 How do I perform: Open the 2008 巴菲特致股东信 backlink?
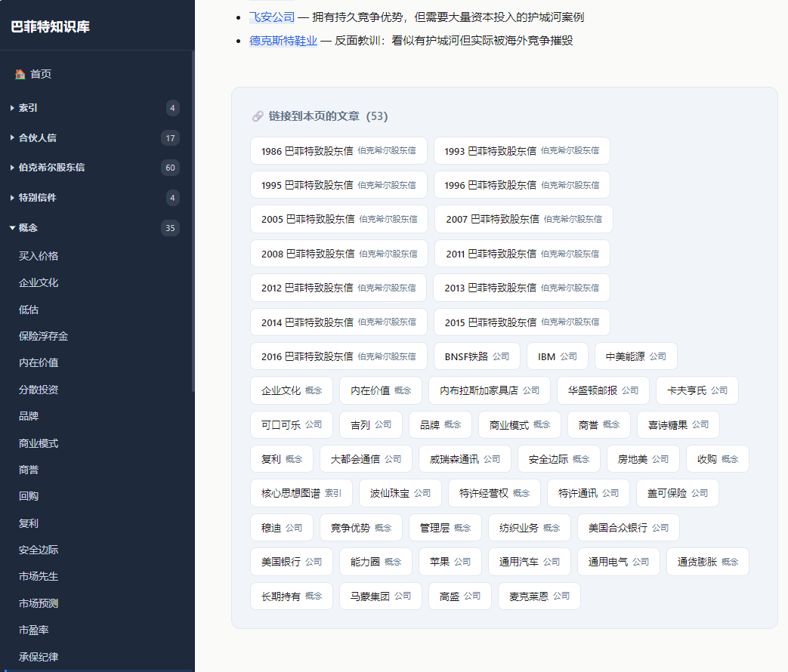[x=339, y=254]
